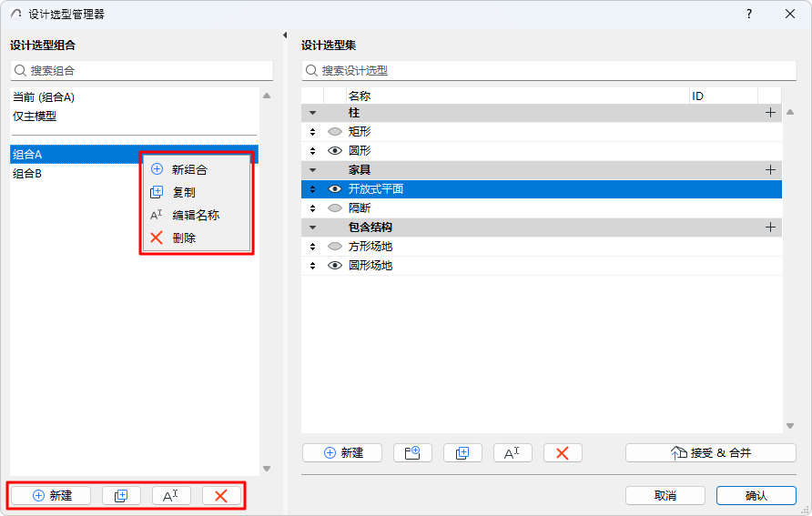812x516 pixels.
Task: Toggle visibility eye of 开放式平面
Action: (335, 189)
